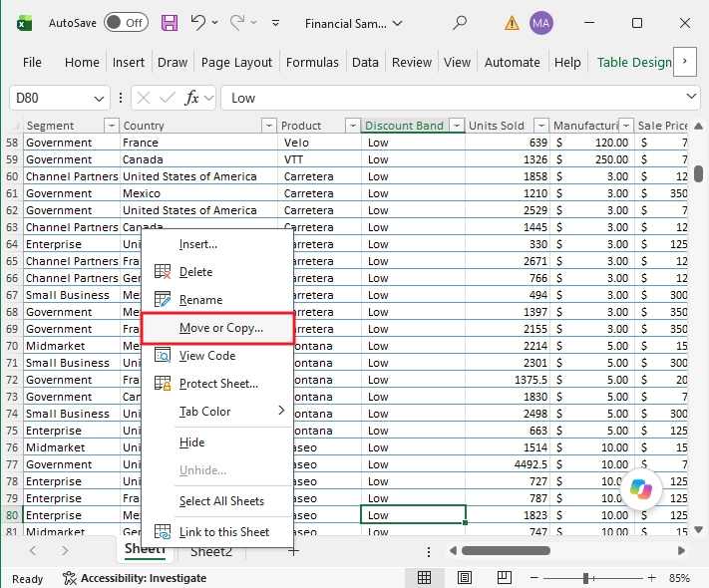Click the formula bar vertical dots handle
709x588 pixels.
coord(121,98)
